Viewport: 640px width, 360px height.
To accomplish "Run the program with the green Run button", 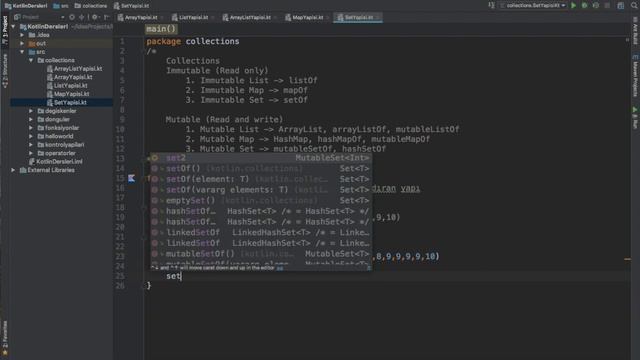I will (573, 6).
